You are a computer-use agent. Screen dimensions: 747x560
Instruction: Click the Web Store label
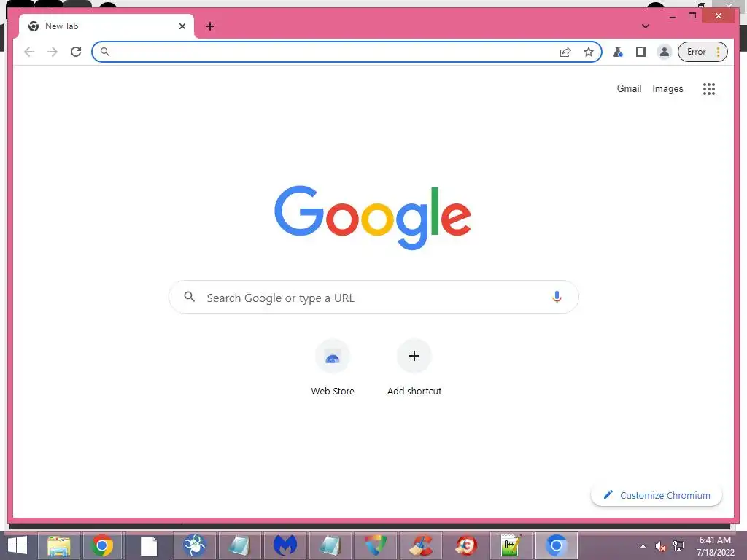(333, 391)
